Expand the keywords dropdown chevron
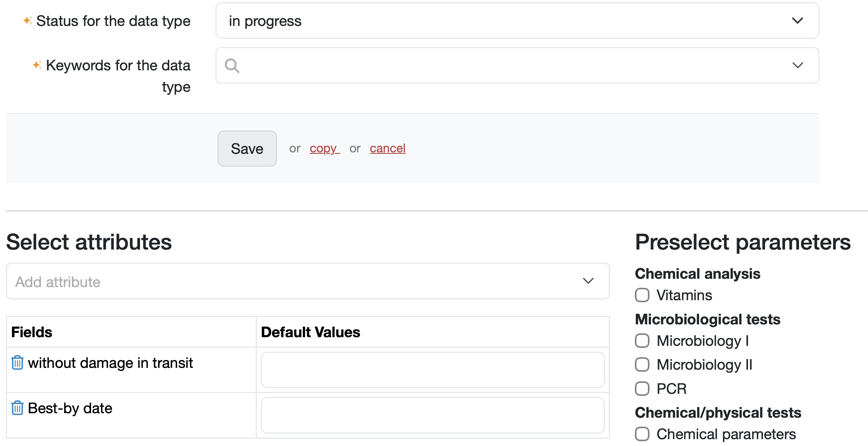 point(797,65)
